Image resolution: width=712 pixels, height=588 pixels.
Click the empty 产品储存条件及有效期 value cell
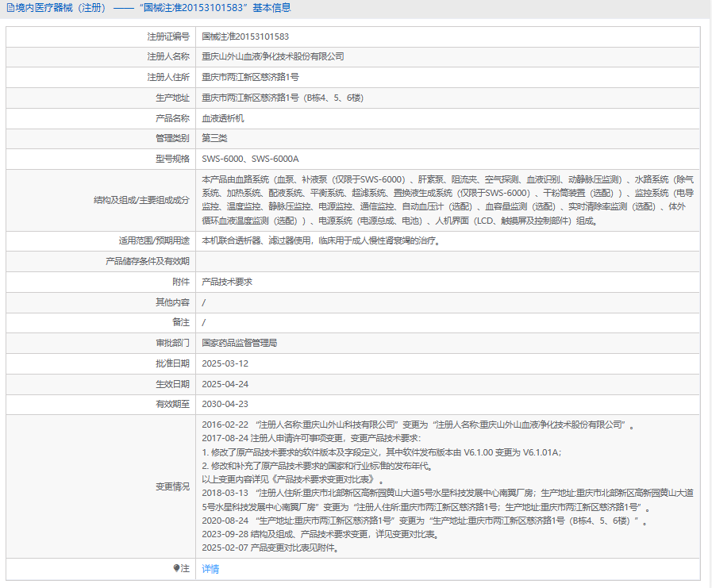[448, 262]
